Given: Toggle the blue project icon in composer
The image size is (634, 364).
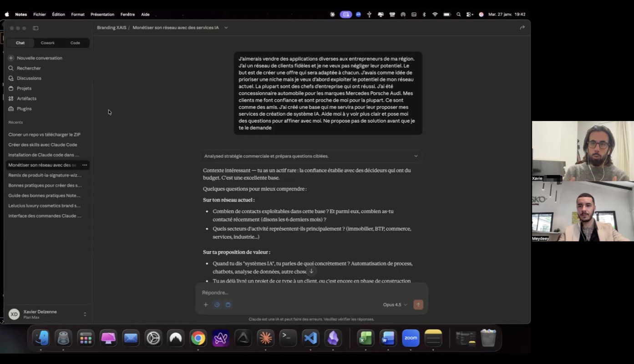Looking at the screenshot, I should (x=228, y=305).
